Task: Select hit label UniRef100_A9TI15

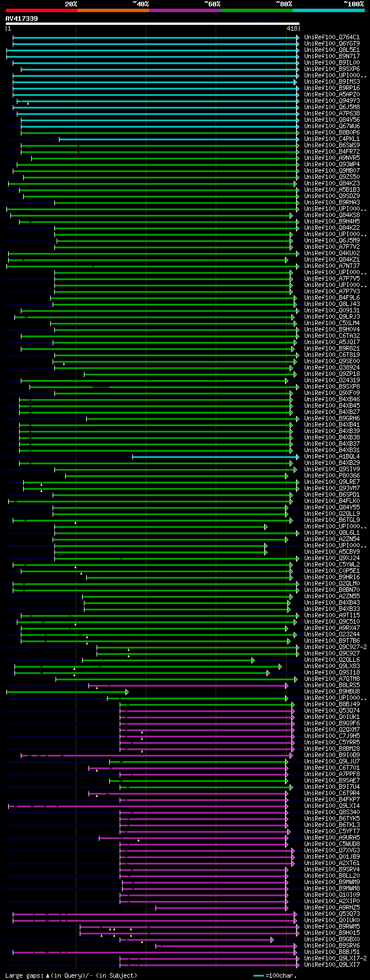Action: (332, 615)
